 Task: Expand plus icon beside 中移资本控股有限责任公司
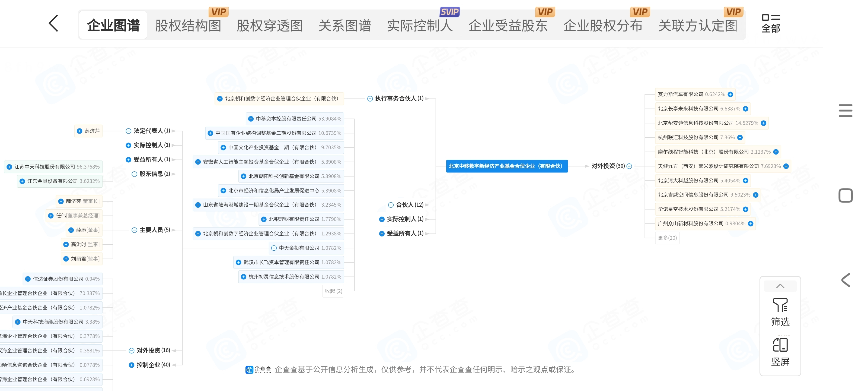point(251,119)
